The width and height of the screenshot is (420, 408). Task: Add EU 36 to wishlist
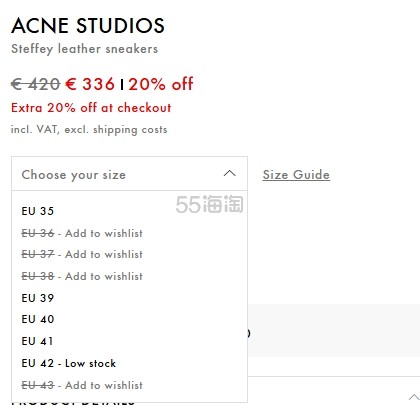(x=129, y=233)
